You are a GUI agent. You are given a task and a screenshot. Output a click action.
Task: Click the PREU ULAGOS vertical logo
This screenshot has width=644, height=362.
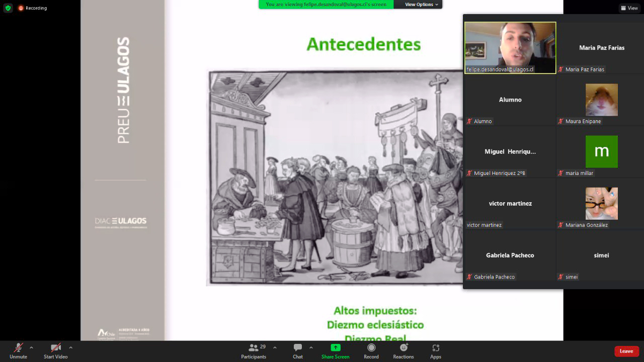click(x=123, y=90)
